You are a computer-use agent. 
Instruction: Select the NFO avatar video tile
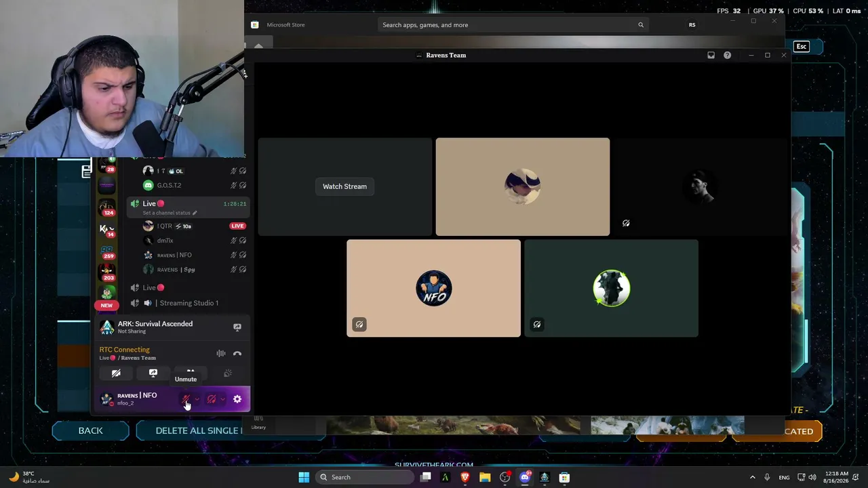(434, 288)
